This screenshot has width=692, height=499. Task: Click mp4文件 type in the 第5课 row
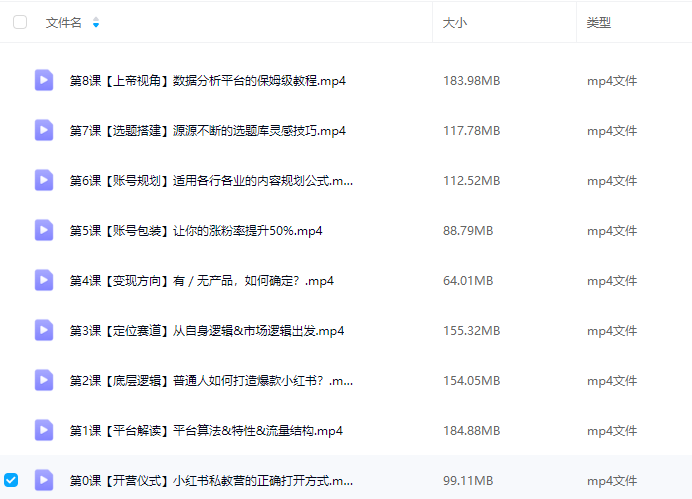(612, 231)
